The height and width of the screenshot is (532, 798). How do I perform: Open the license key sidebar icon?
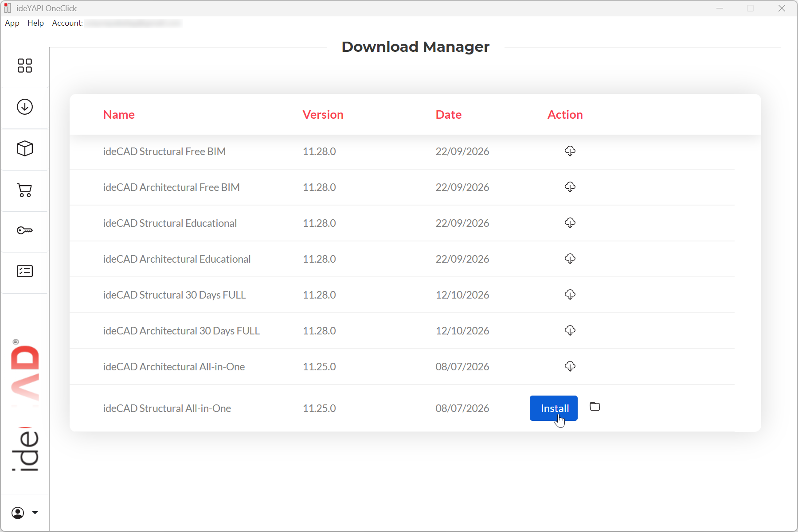25,230
